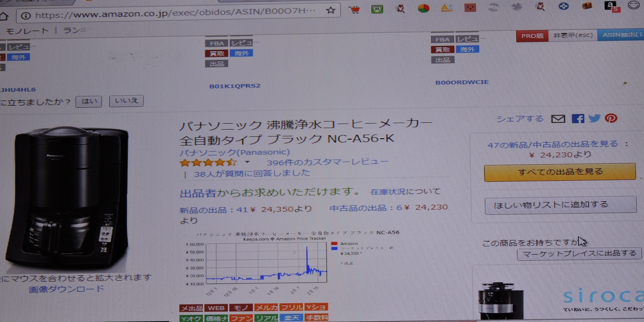Click the メルカ shortcut button
Viewport: 644px width, 322px height.
click(266, 307)
